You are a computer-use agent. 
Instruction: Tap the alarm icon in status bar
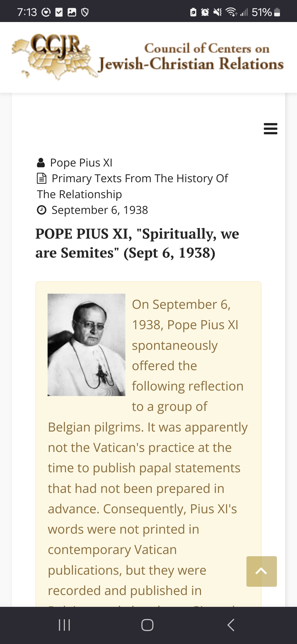[205, 12]
